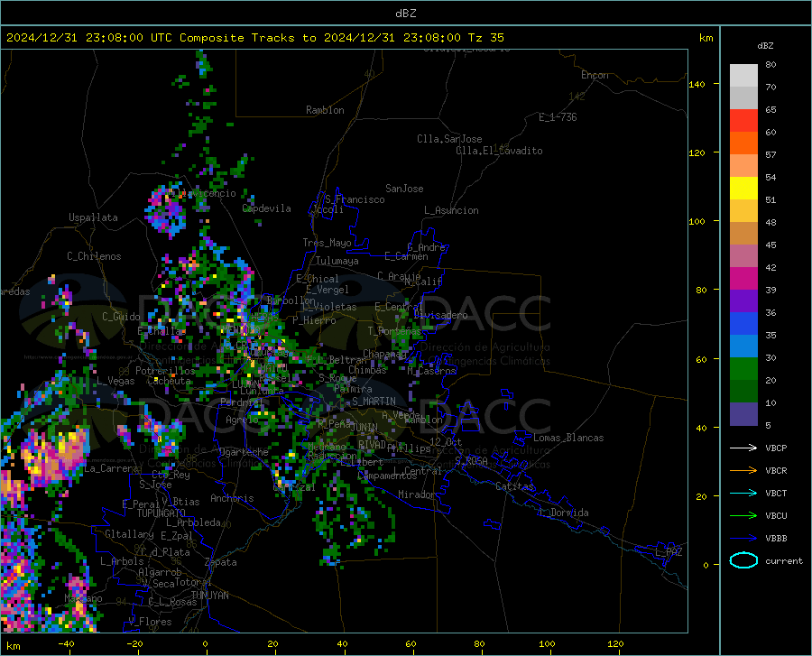This screenshot has height=656, width=812.
Task: Click the S_ROSA map label
Action: pos(471,460)
